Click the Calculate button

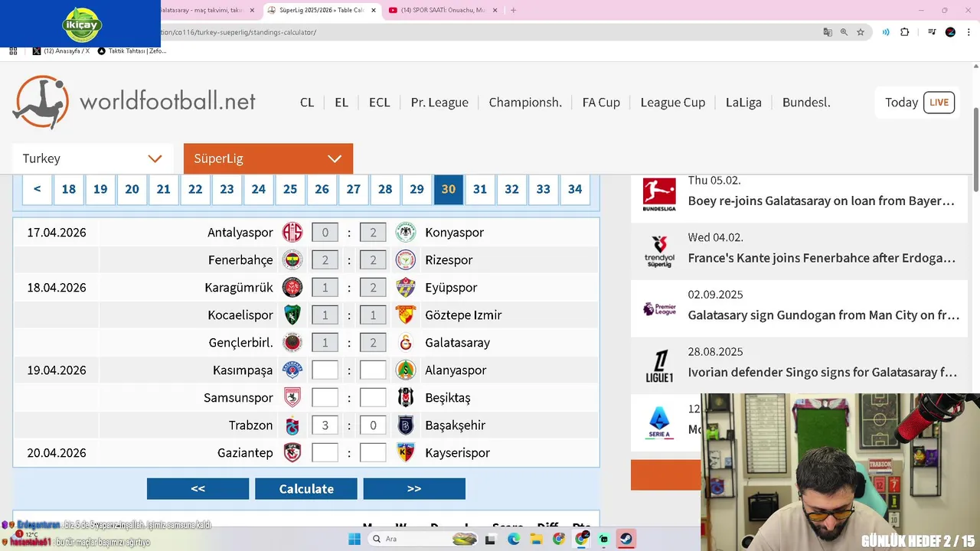(306, 488)
